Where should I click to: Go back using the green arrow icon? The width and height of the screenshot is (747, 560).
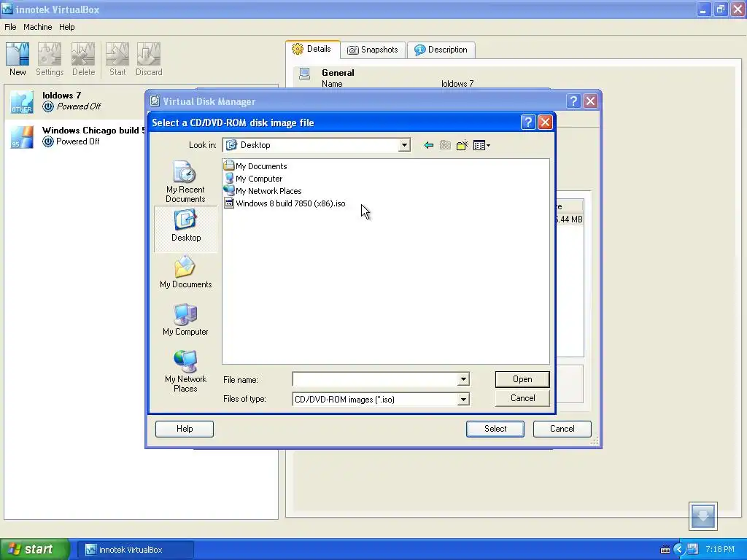click(429, 145)
